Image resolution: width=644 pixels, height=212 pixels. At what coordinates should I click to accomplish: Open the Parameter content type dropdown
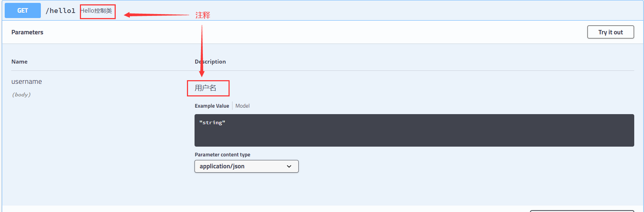(x=247, y=166)
